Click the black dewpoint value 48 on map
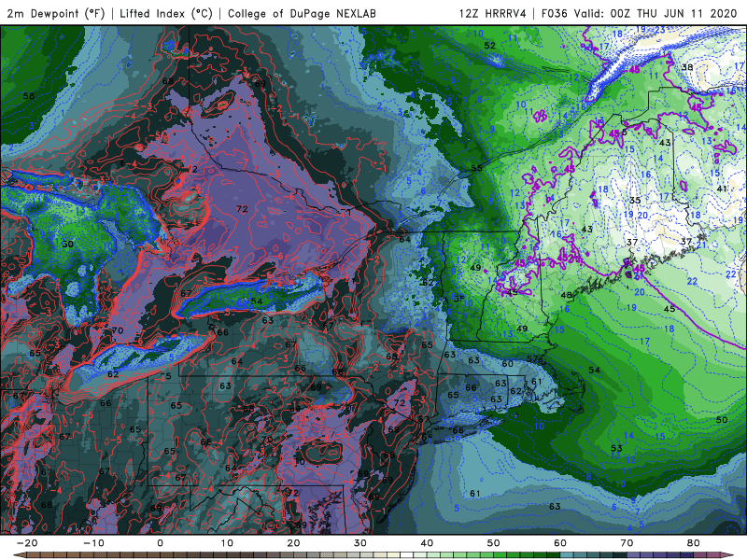 point(566,295)
